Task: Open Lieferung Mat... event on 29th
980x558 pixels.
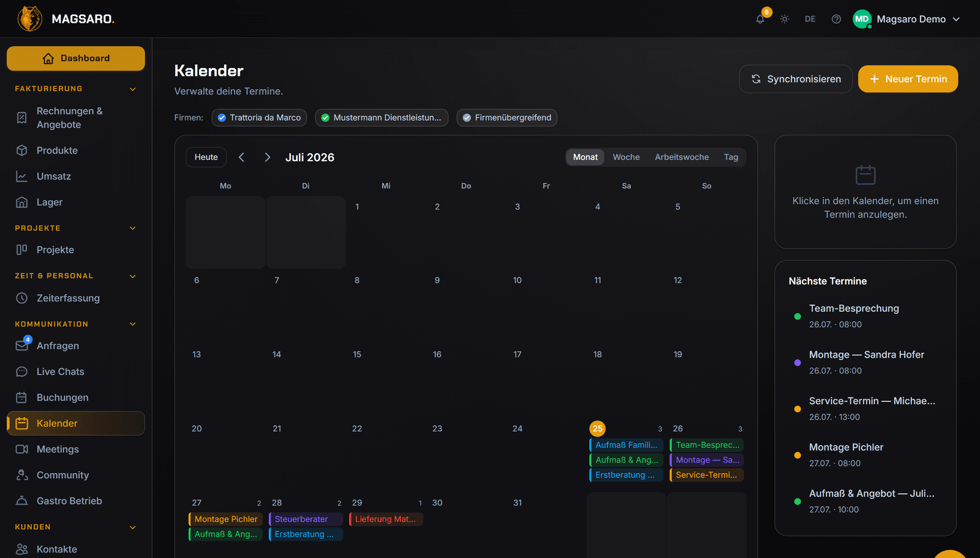Action: click(x=386, y=519)
